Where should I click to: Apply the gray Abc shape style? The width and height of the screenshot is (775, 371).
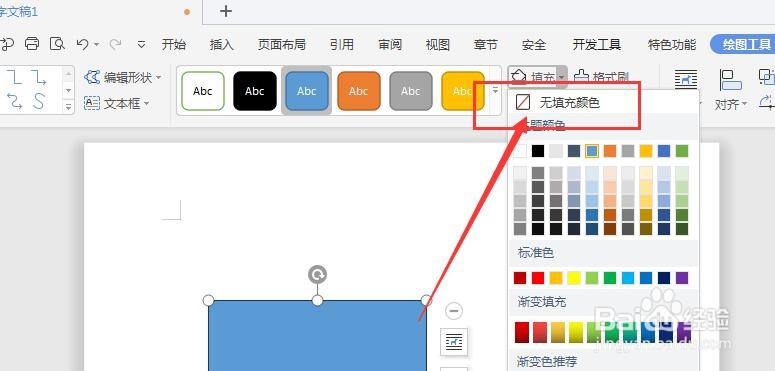410,91
